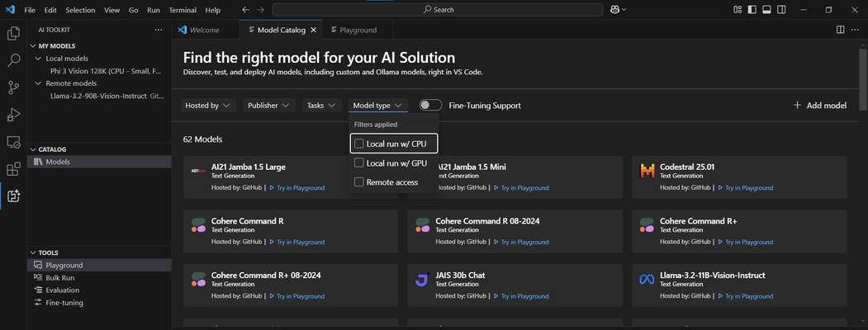868x330 pixels.
Task: Open editor More Actions ellipsis
Action: (856, 30)
